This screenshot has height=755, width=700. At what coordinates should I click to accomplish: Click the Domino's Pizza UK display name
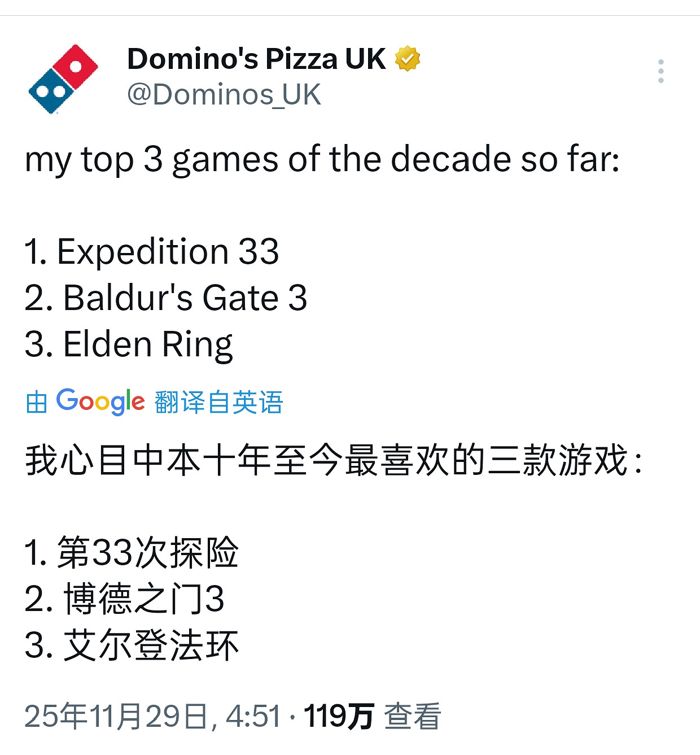[x=256, y=59]
